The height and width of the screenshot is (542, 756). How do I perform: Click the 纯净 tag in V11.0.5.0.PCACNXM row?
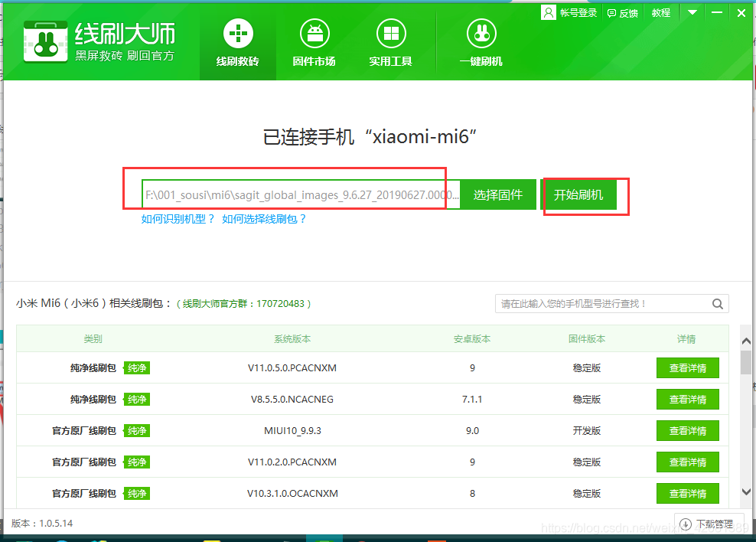pyautogui.click(x=137, y=368)
